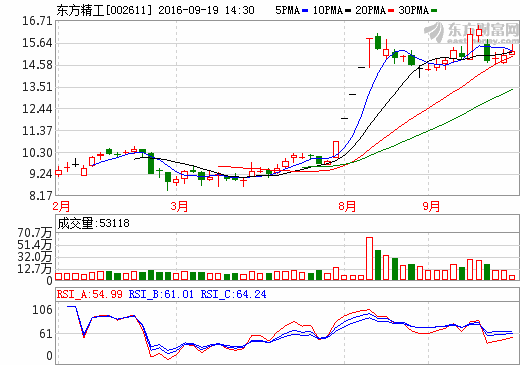
Task: Click the tallest red volume bar
Action: (x=369, y=258)
